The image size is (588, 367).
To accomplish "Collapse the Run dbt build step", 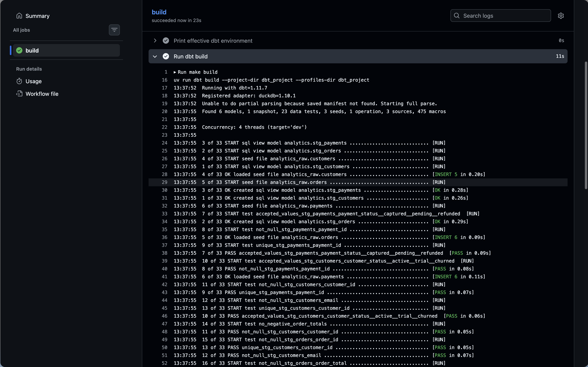I will [x=154, y=56].
